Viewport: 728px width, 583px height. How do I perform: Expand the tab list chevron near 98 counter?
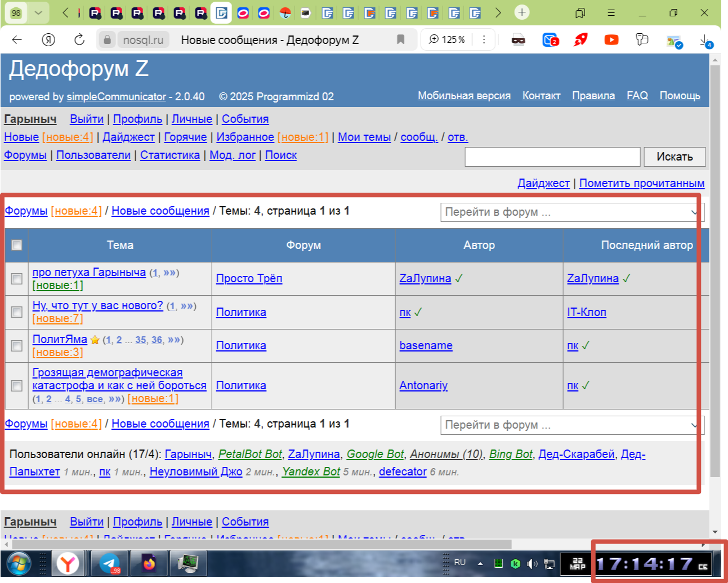[38, 12]
